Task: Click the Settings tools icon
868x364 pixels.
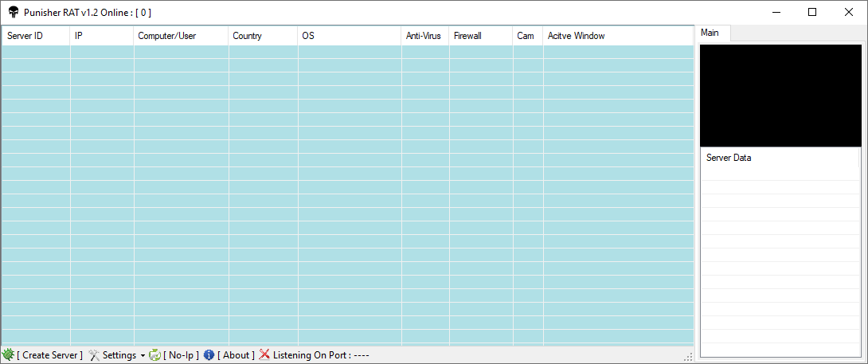Action: (x=94, y=355)
